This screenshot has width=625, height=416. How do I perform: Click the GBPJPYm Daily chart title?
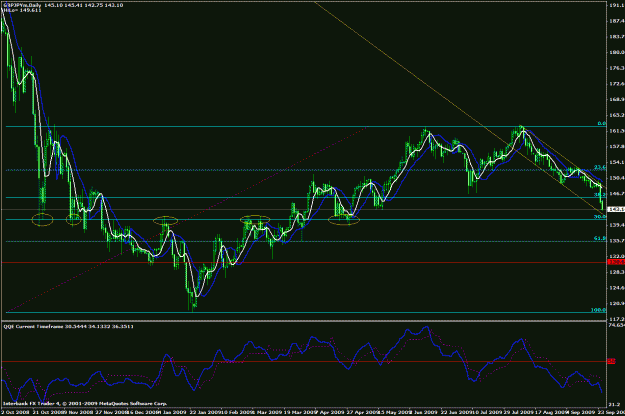tap(22, 5)
